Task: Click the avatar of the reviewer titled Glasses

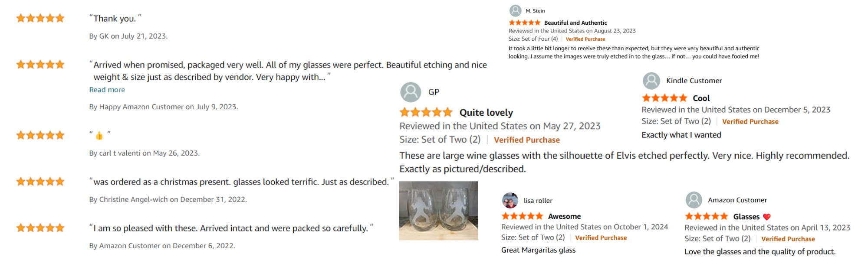Action: (694, 200)
